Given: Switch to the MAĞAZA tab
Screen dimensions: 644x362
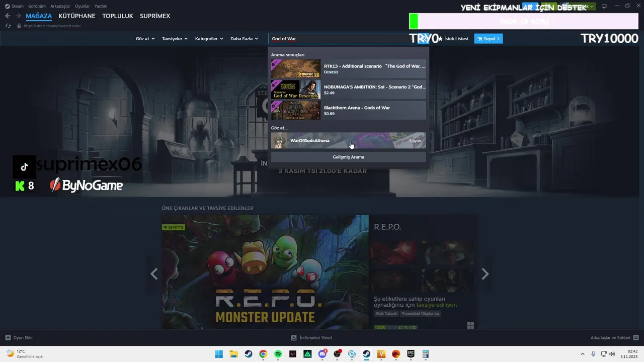Looking at the screenshot, I should pyautogui.click(x=39, y=16).
